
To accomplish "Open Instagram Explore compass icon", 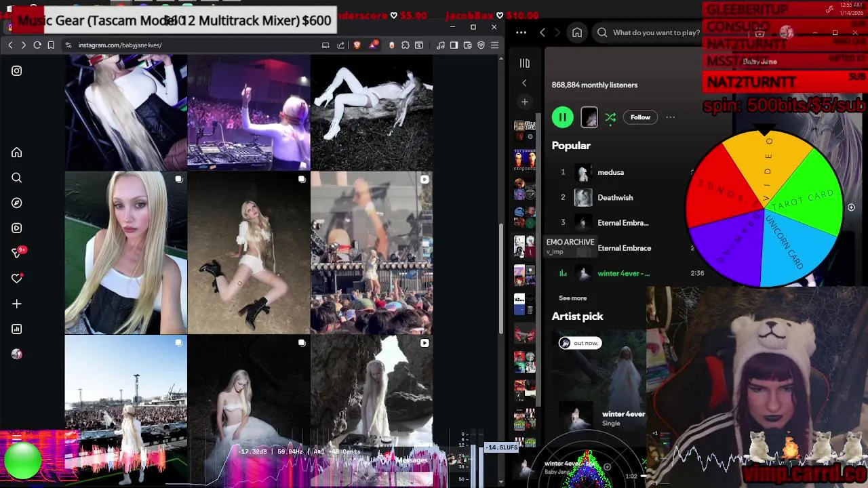I will pos(17,203).
